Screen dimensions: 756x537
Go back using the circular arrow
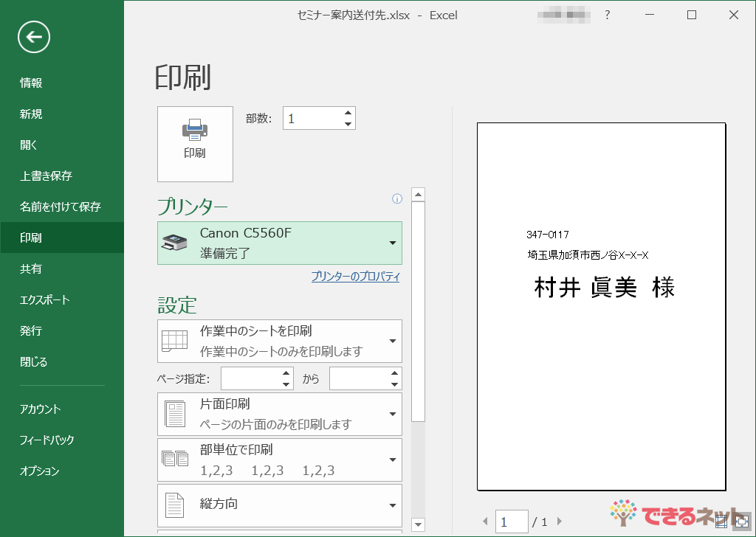34,37
